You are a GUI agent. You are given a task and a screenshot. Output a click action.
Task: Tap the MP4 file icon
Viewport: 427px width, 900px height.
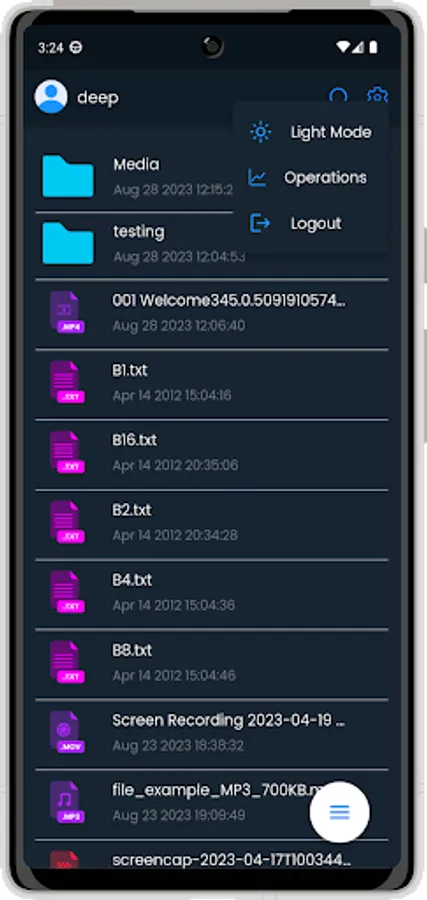(x=67, y=313)
